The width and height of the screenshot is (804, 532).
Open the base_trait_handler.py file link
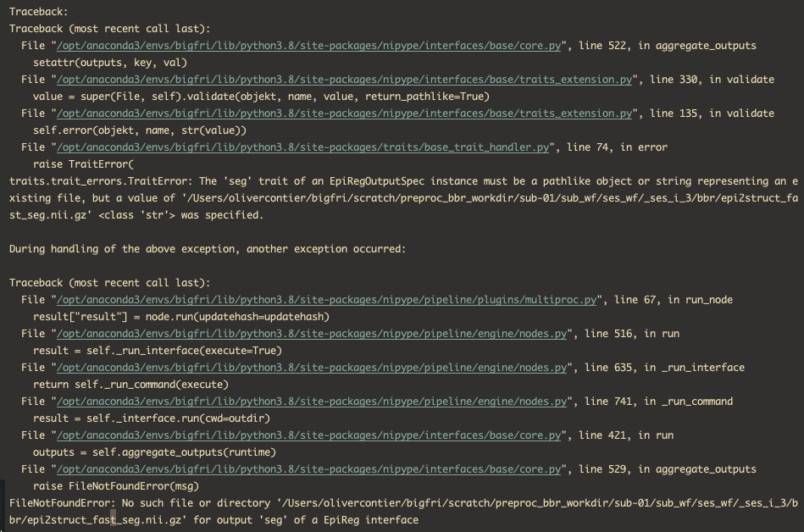click(x=302, y=147)
